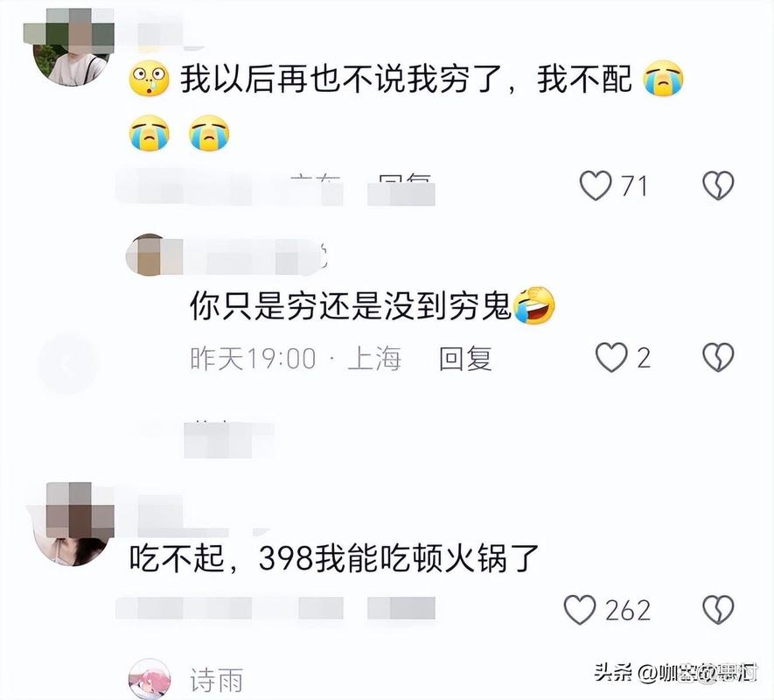The height and width of the screenshot is (700, 774).
Task: Dislike the 71-like comment with broken heart
Action: point(718,185)
